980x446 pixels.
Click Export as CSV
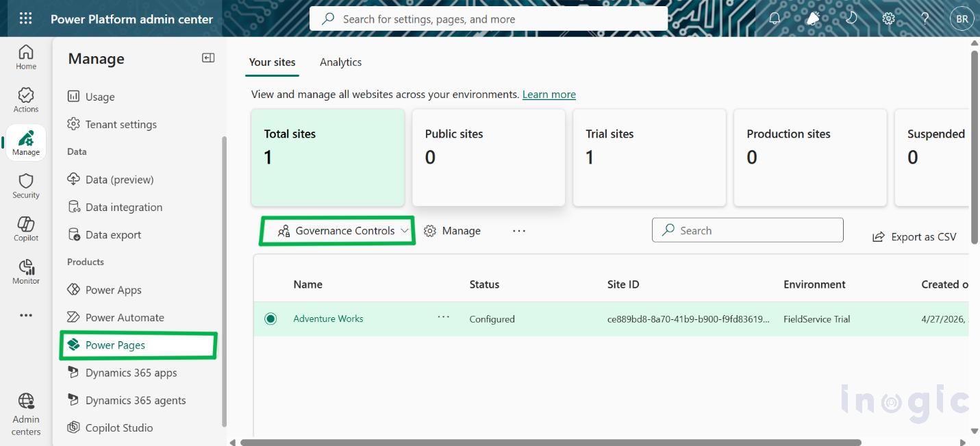point(914,237)
